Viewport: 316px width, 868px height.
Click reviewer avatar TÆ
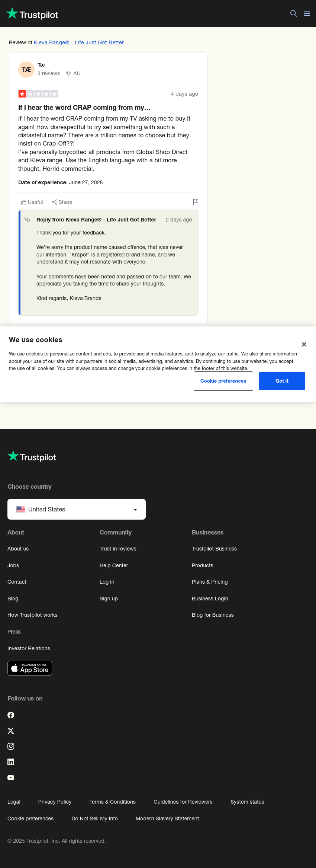pos(26,70)
